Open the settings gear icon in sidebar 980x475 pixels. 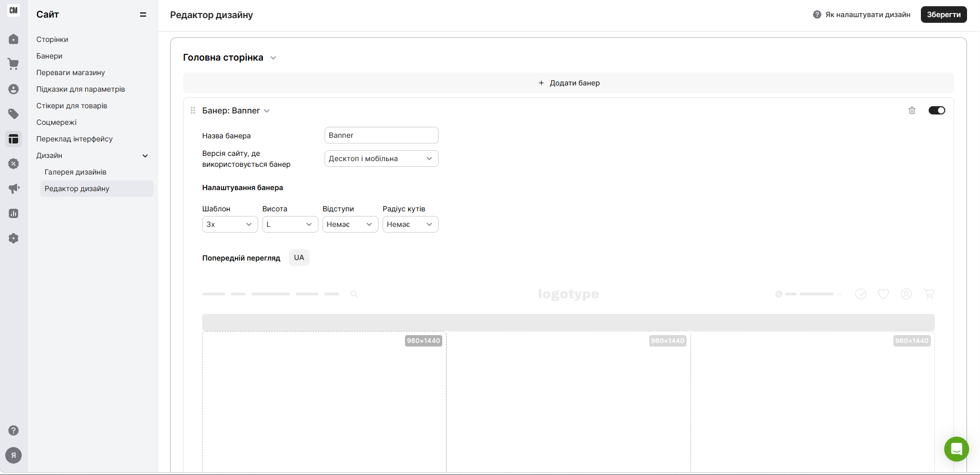pyautogui.click(x=13, y=238)
